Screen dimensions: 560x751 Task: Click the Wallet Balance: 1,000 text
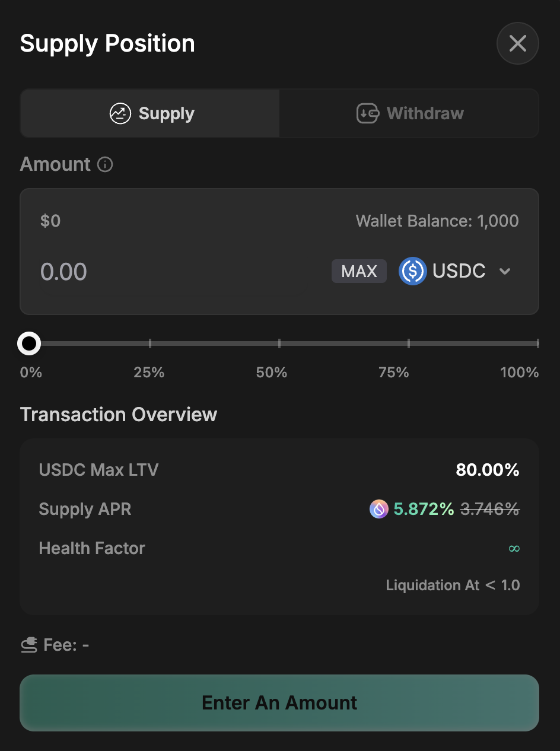click(437, 221)
